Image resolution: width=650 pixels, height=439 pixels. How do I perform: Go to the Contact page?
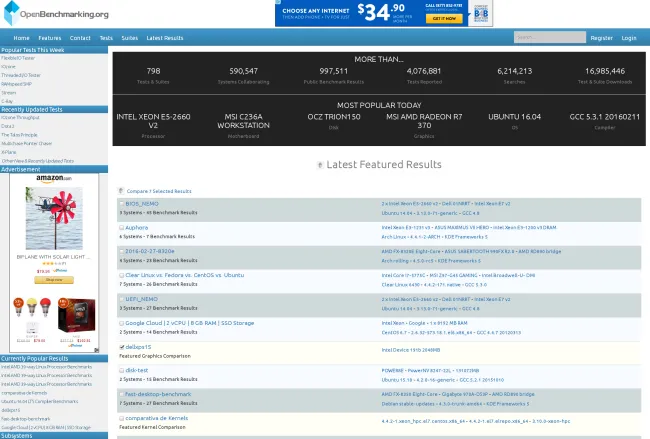coord(80,38)
